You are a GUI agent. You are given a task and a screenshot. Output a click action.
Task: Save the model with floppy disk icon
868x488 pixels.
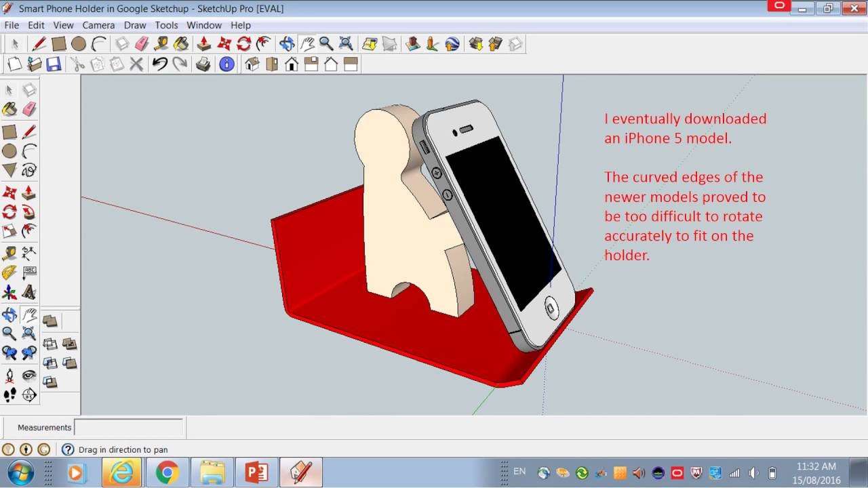point(54,64)
